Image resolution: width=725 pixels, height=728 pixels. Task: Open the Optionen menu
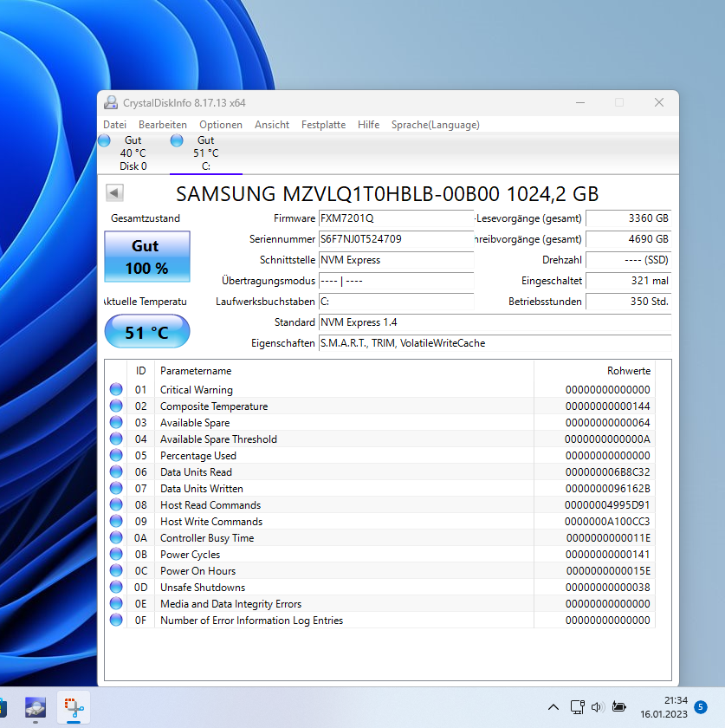point(221,125)
